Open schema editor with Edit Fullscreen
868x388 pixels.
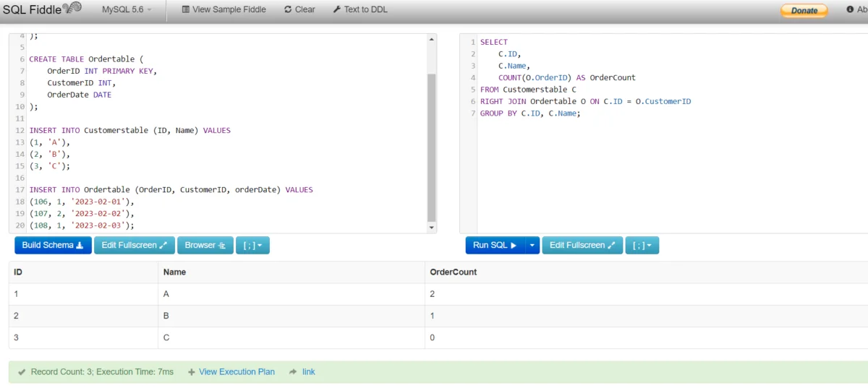point(134,246)
